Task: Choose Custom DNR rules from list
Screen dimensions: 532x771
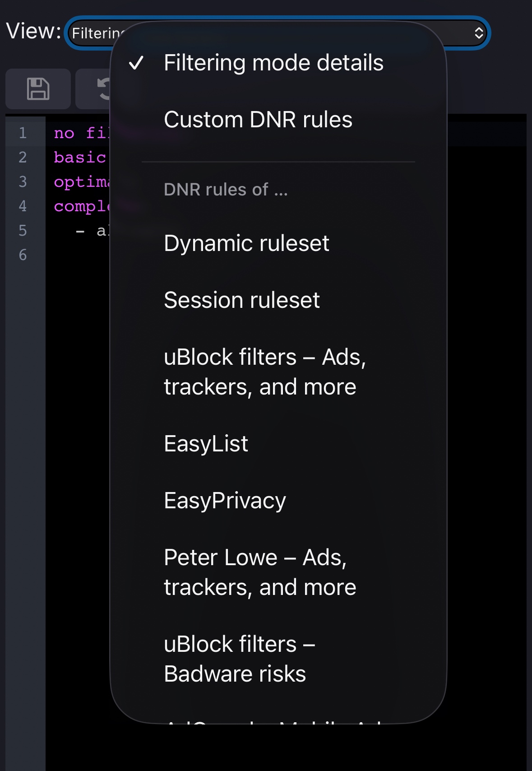Action: pyautogui.click(x=258, y=120)
